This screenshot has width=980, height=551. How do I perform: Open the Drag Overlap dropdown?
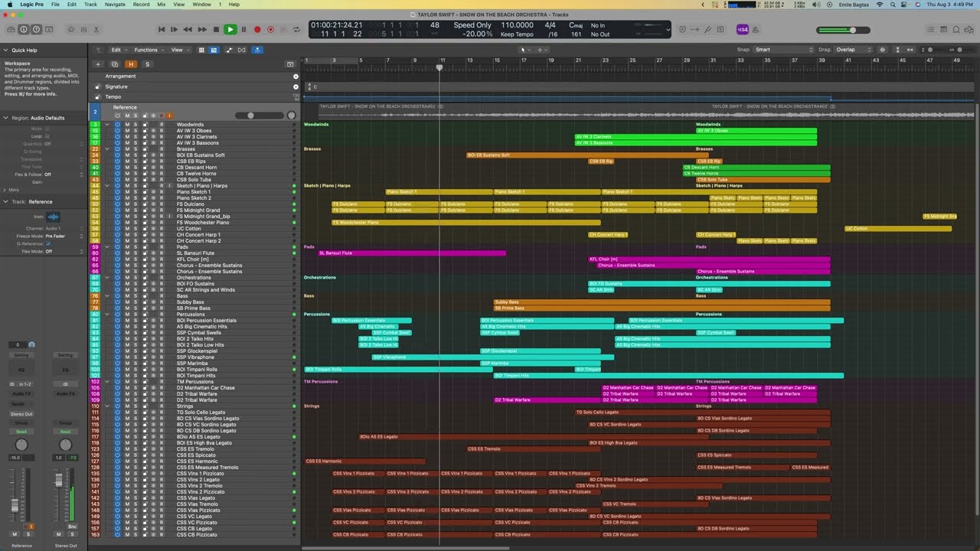tap(854, 50)
